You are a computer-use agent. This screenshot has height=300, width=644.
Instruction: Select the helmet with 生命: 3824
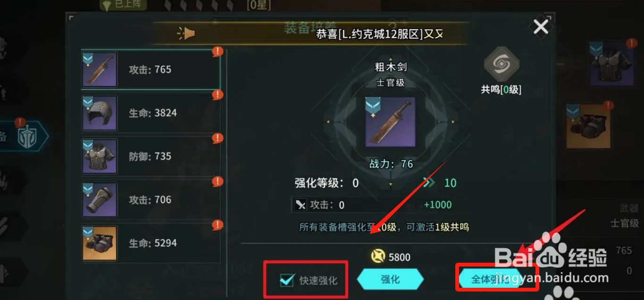tap(151, 113)
